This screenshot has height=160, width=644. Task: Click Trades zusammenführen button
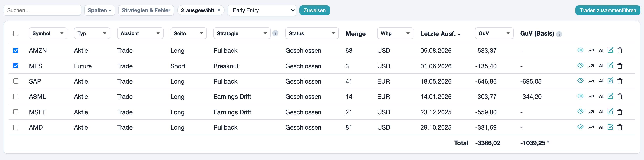(608, 10)
